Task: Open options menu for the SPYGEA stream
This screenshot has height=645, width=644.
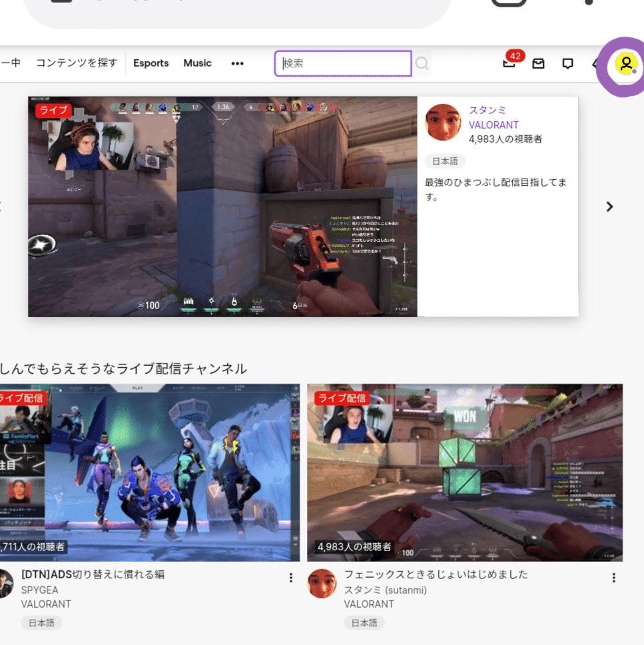Action: click(291, 578)
